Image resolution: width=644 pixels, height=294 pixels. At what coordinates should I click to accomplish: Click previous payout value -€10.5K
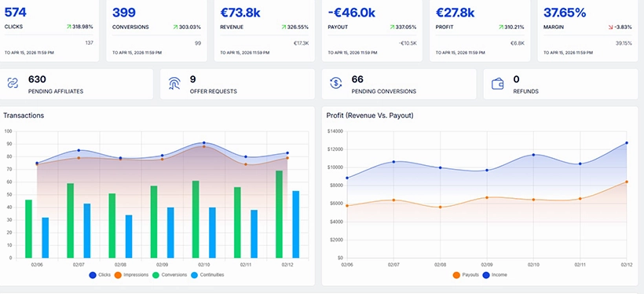(x=408, y=42)
